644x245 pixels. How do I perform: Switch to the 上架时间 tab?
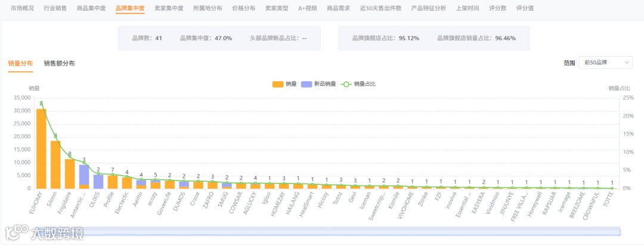click(467, 8)
